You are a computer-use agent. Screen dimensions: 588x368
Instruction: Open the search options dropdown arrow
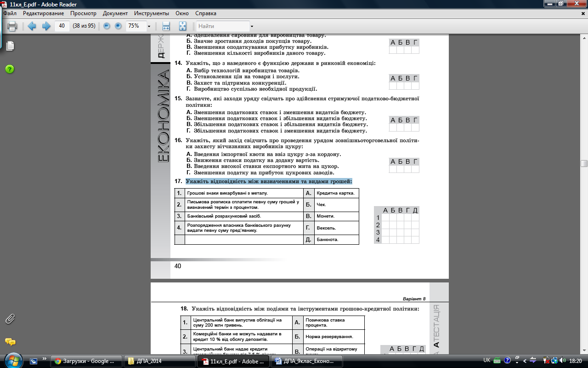pyautogui.click(x=253, y=27)
